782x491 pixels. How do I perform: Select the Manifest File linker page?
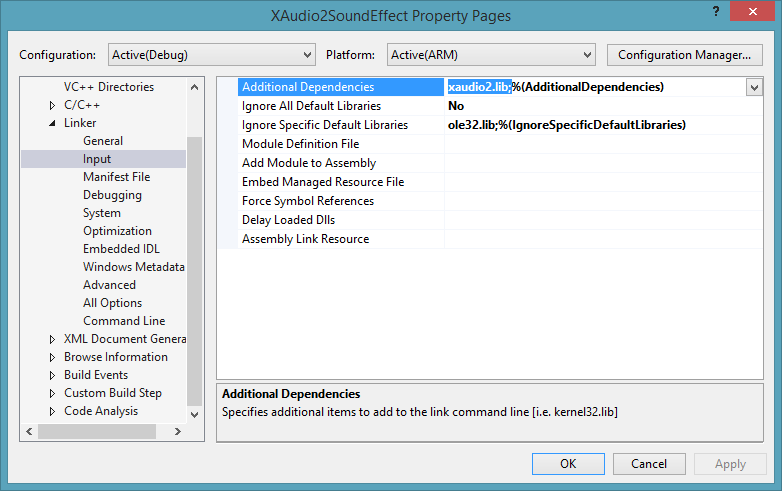click(x=116, y=177)
